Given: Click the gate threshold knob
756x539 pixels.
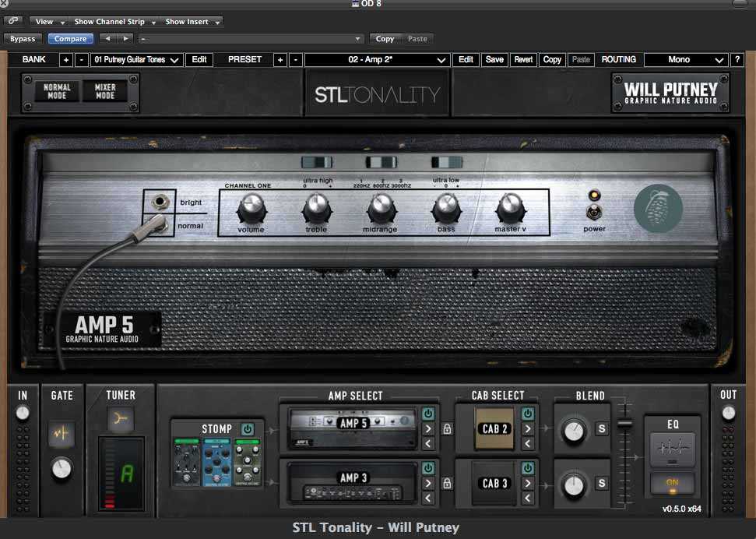Looking at the screenshot, I should coord(62,469).
